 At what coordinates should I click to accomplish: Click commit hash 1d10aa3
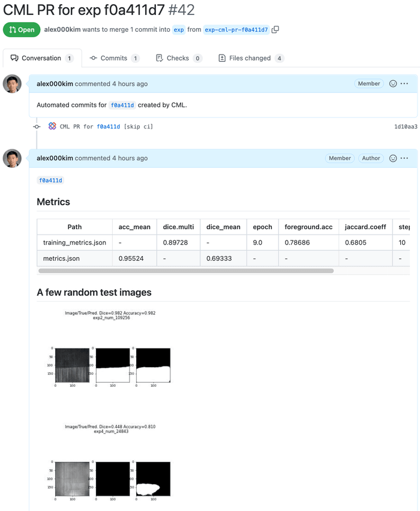(x=405, y=127)
